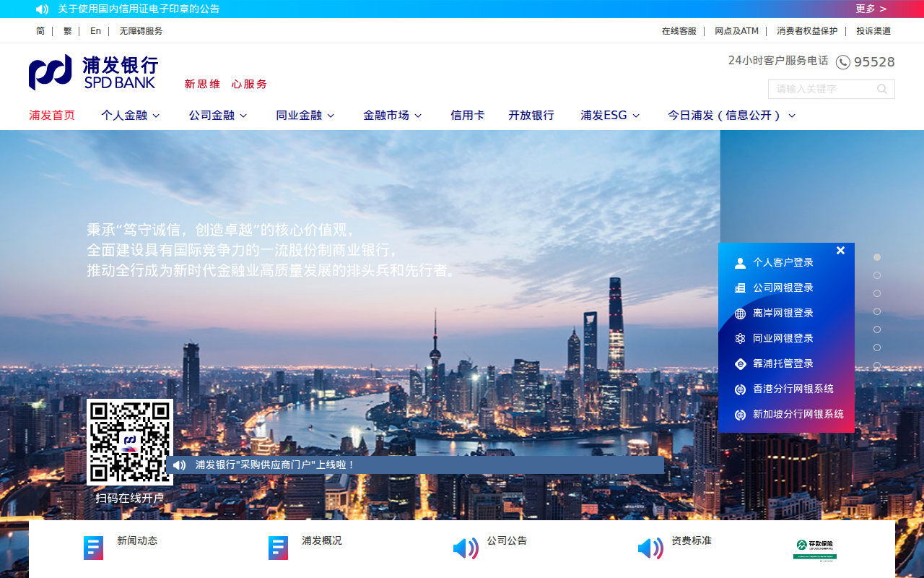Click 更多 > for more announcements
The image size is (924, 578).
point(871,9)
